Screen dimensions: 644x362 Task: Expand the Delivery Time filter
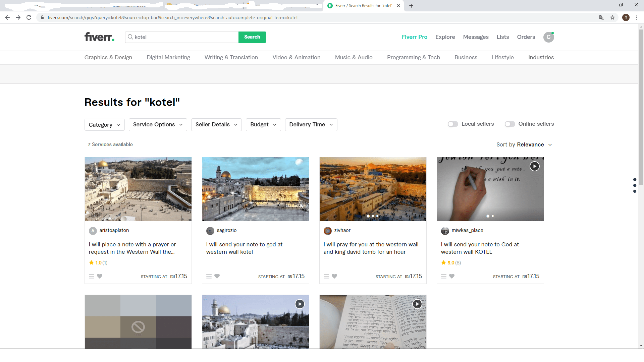pos(311,125)
